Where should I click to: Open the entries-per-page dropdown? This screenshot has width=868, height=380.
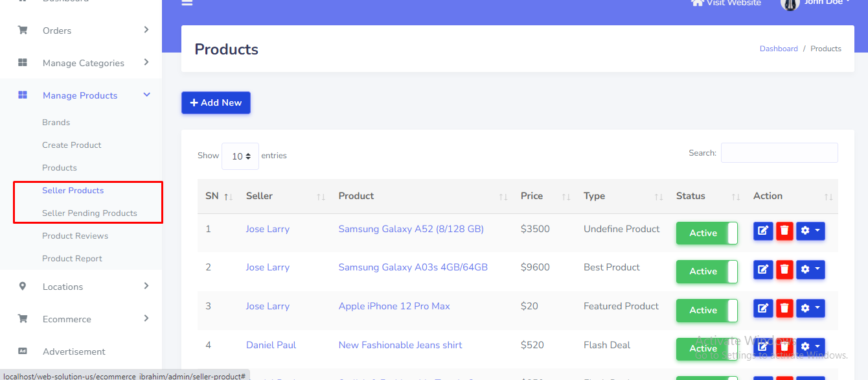240,156
